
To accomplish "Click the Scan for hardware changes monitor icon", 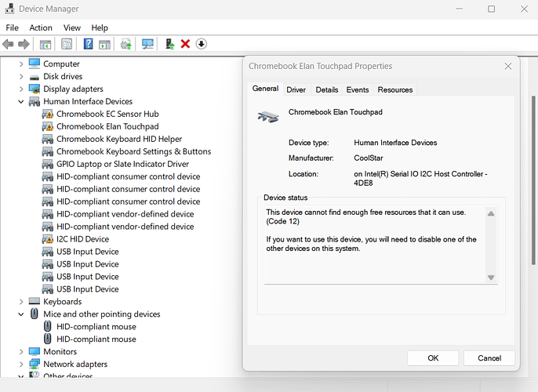I will coord(147,44).
